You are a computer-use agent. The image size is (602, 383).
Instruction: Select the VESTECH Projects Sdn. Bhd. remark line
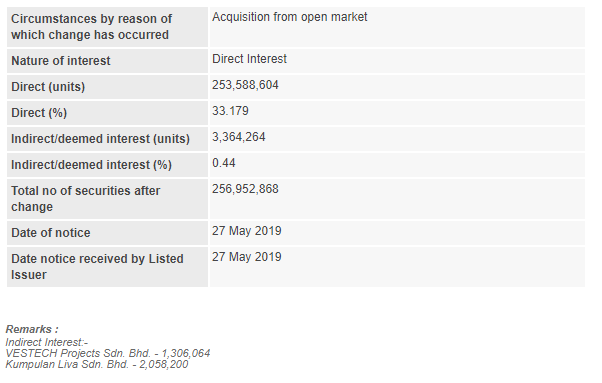108,353
